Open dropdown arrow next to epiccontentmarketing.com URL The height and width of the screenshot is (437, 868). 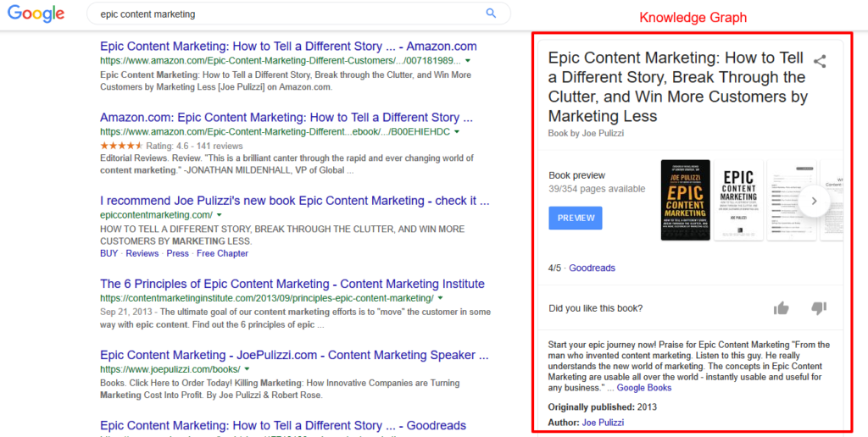pos(220,215)
